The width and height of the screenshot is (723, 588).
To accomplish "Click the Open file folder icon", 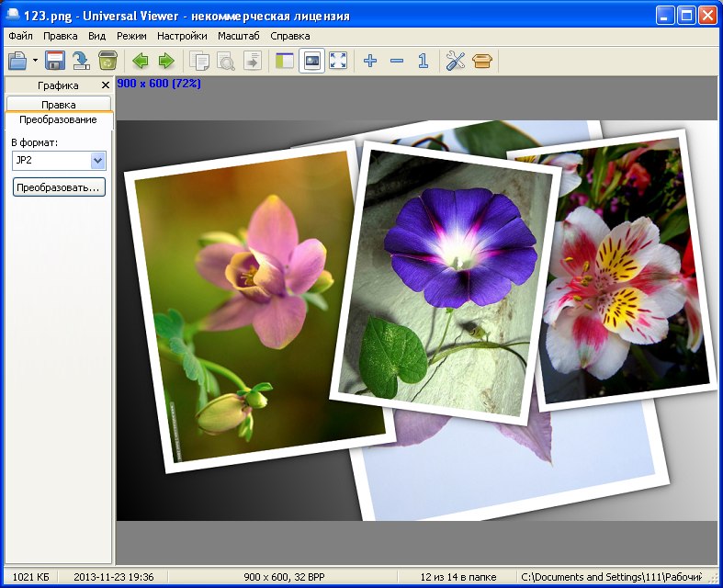I will click(17, 61).
